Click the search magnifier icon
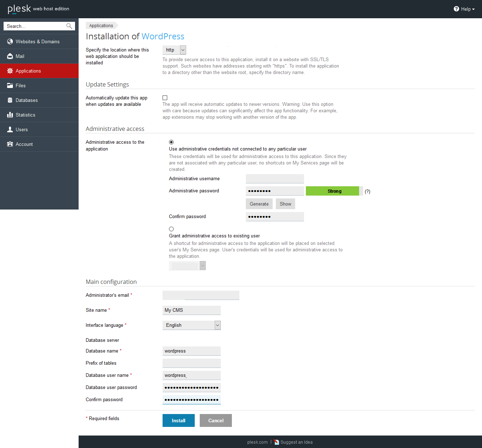The height and width of the screenshot is (448, 482). coord(69,26)
